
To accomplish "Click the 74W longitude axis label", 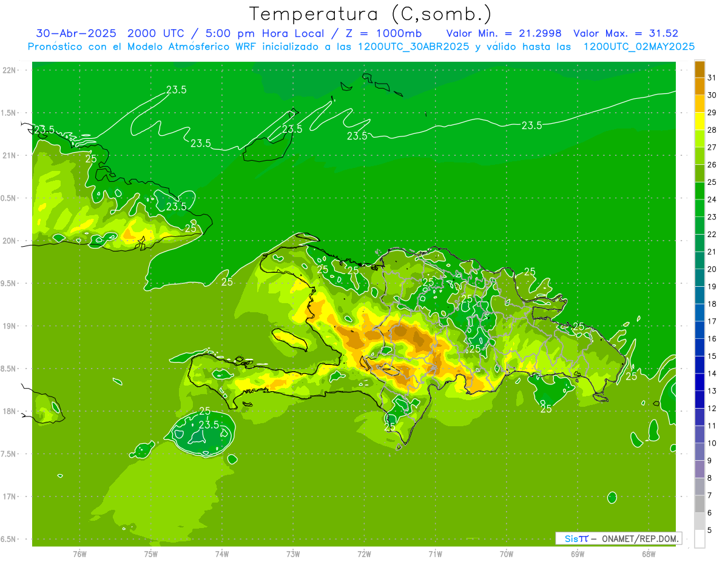I will tap(222, 554).
